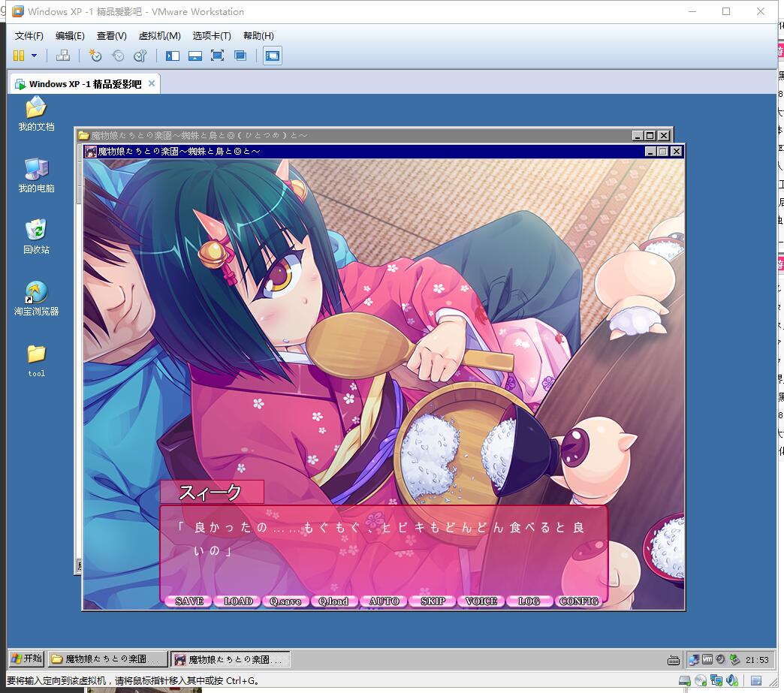Click the VMware pause virtual machine icon
Viewport: 784px width, 693px height.
19,56
